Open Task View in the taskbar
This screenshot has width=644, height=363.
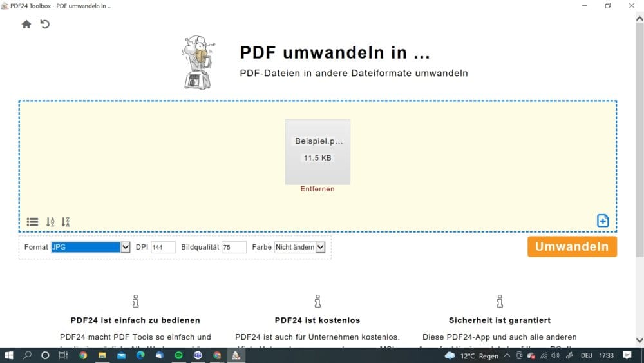(x=63, y=355)
